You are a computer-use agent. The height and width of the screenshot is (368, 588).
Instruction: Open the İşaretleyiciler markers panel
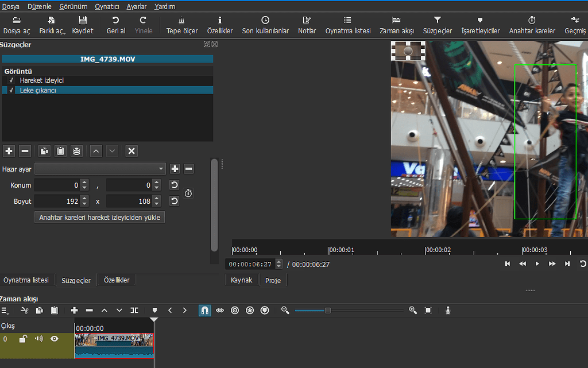click(x=480, y=25)
